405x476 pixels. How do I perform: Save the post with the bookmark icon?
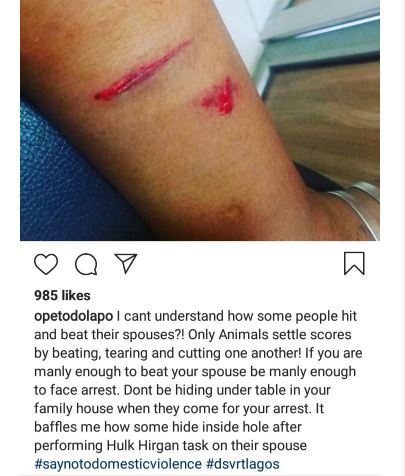[x=354, y=263]
